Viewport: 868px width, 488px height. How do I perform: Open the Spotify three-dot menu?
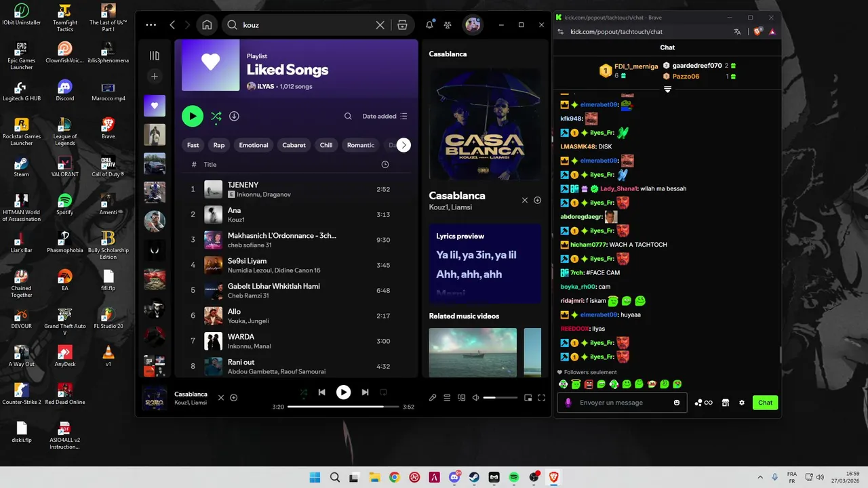pos(151,25)
